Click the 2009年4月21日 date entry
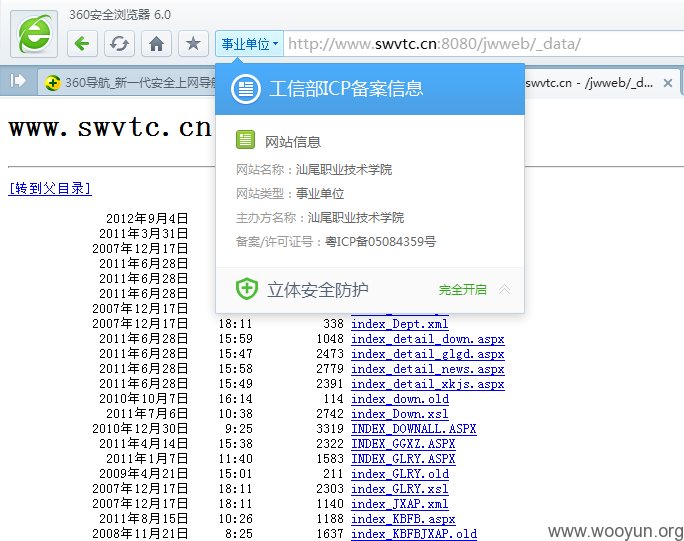This screenshot has height=541, width=684. 143,474
